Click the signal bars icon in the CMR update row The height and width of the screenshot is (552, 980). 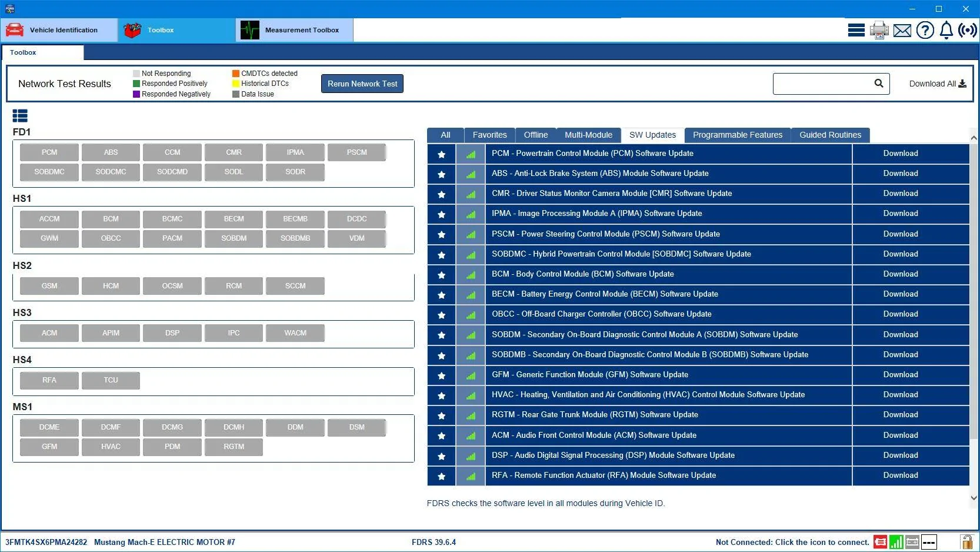coord(471,194)
